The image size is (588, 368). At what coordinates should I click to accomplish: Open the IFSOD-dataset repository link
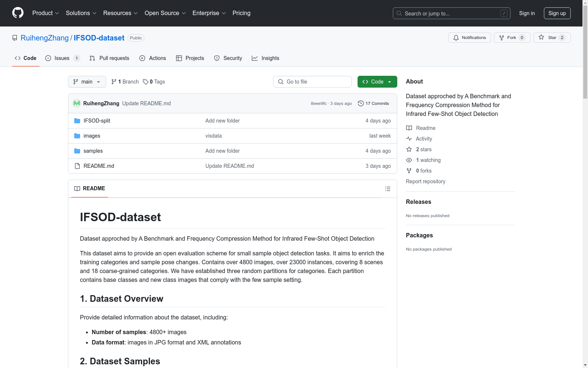tap(99, 38)
